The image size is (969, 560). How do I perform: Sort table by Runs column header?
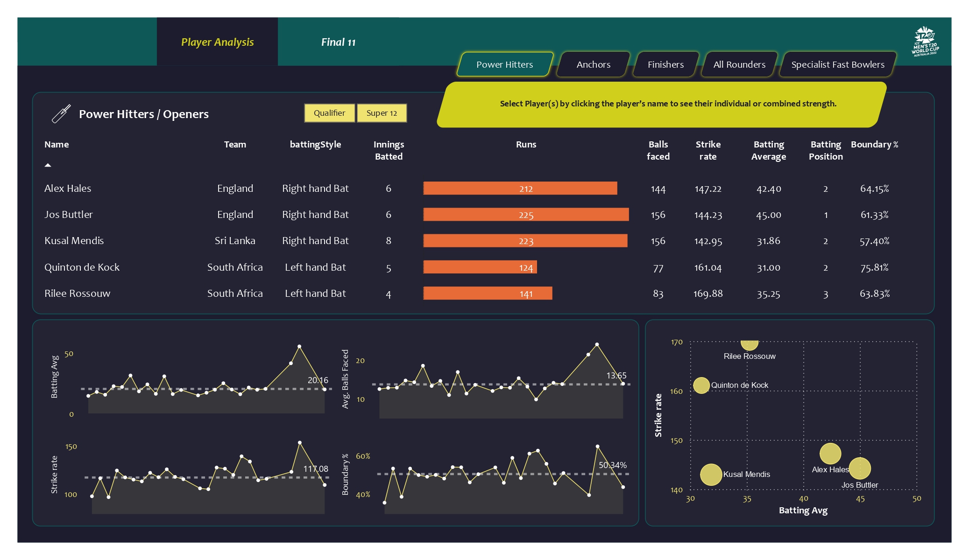pos(526,145)
